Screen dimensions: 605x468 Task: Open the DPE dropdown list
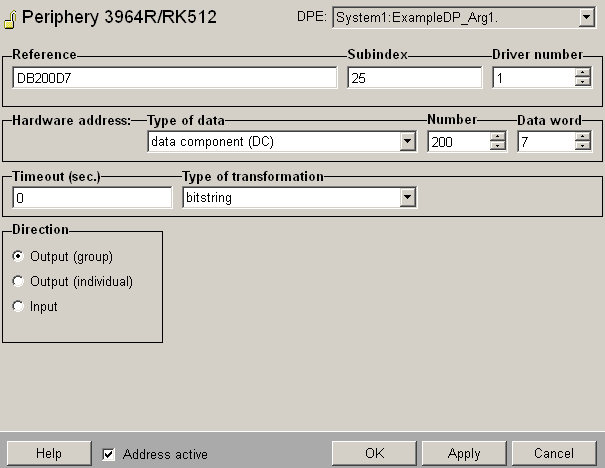click(586, 17)
